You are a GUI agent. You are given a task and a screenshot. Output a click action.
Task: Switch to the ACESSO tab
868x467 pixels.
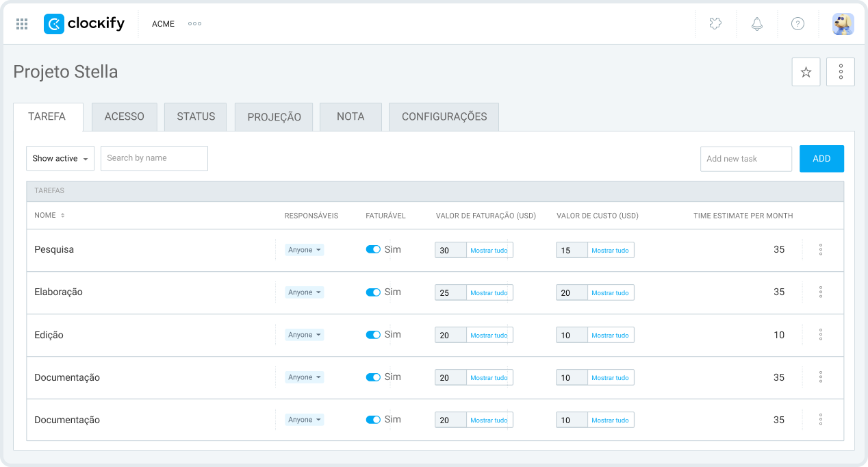point(124,116)
